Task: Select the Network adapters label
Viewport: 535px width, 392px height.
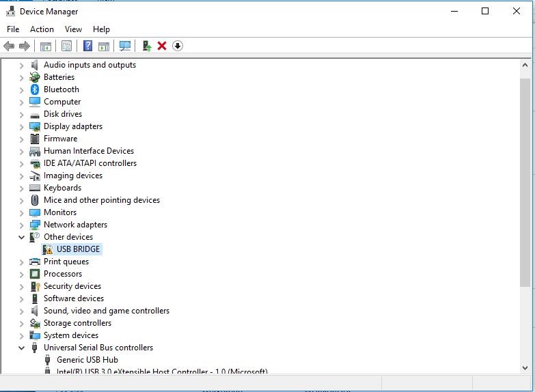Action: pos(75,225)
